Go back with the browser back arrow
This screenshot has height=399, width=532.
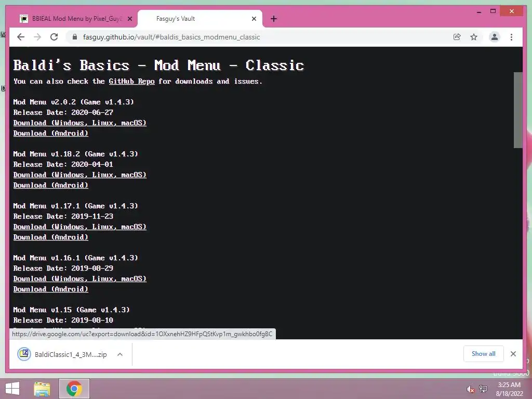coord(21,37)
